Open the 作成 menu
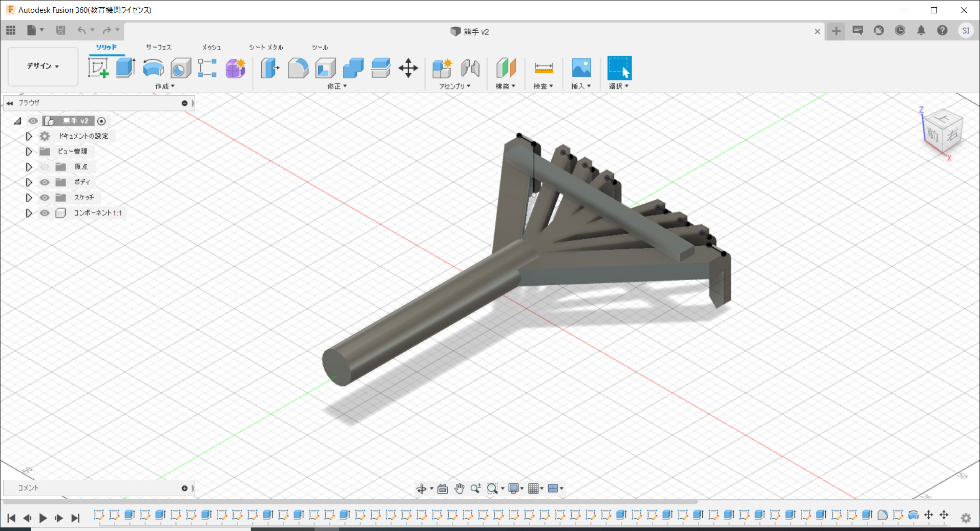This screenshot has width=980, height=531. [x=165, y=86]
